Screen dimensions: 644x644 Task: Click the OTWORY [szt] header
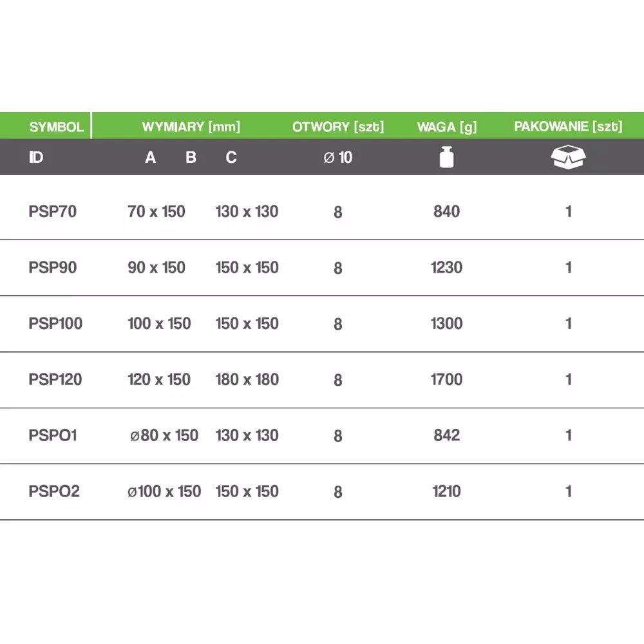click(338, 127)
